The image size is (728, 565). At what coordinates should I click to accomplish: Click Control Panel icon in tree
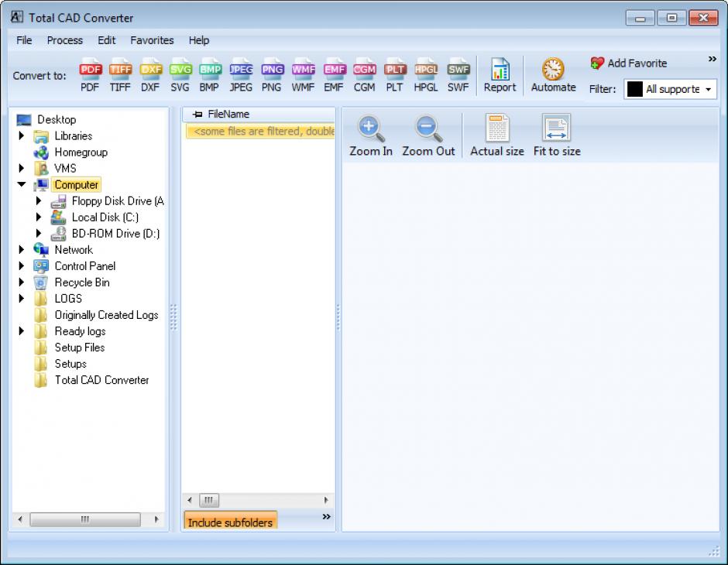pyautogui.click(x=41, y=265)
